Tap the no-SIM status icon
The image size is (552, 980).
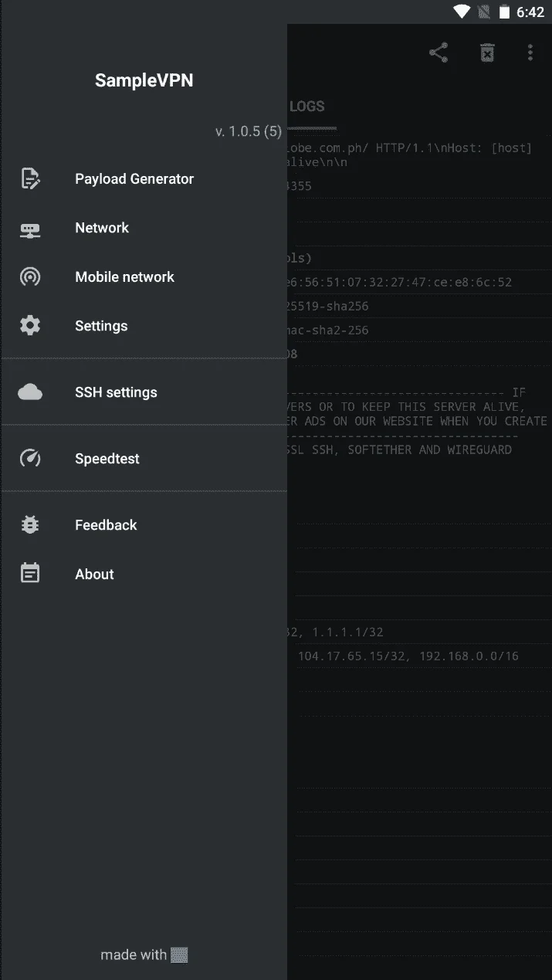pyautogui.click(x=485, y=12)
